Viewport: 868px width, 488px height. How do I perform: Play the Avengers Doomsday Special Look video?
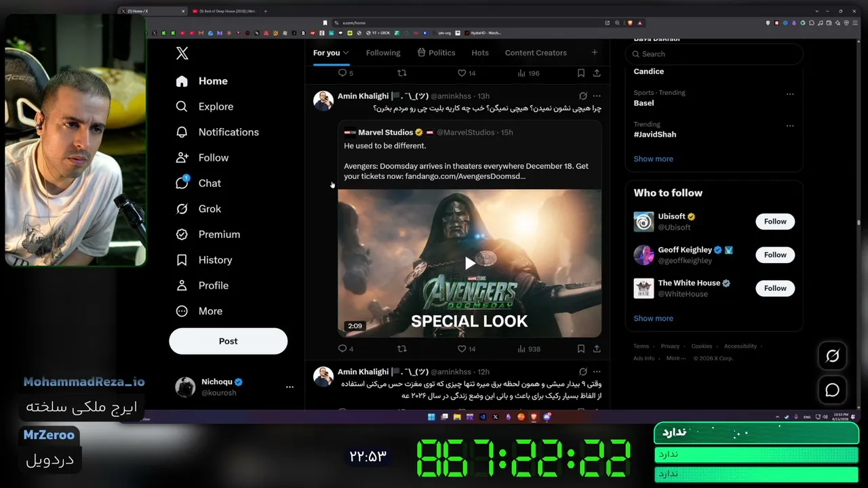(469, 263)
